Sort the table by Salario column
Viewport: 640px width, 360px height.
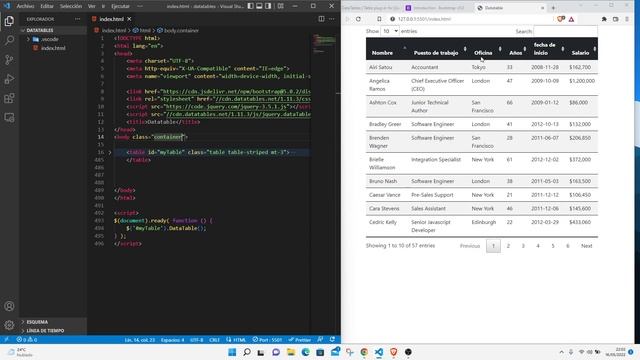(x=582, y=49)
